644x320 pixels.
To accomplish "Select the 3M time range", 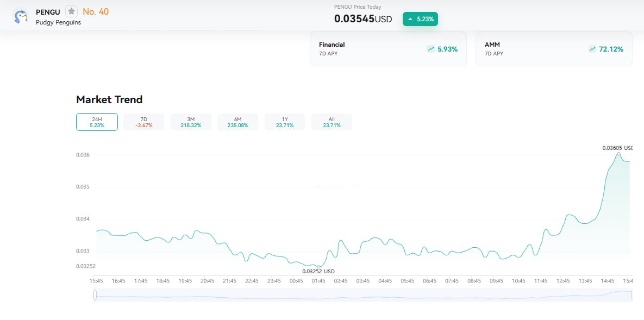I will click(x=191, y=122).
